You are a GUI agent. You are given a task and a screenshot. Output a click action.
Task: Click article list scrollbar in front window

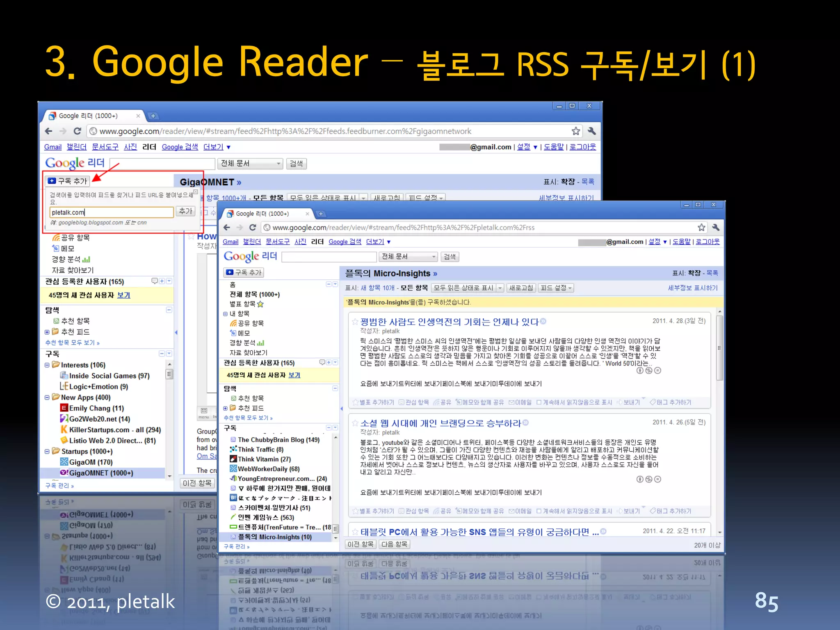[x=719, y=348]
